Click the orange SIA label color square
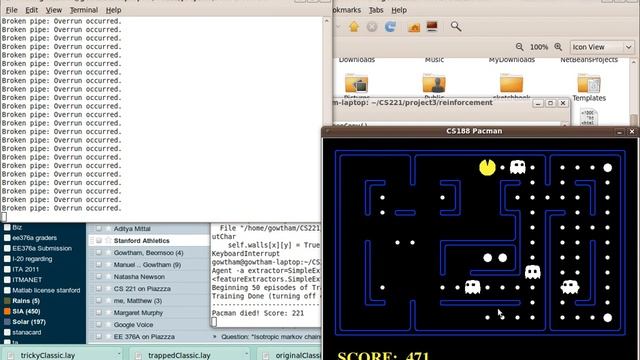 (7, 311)
